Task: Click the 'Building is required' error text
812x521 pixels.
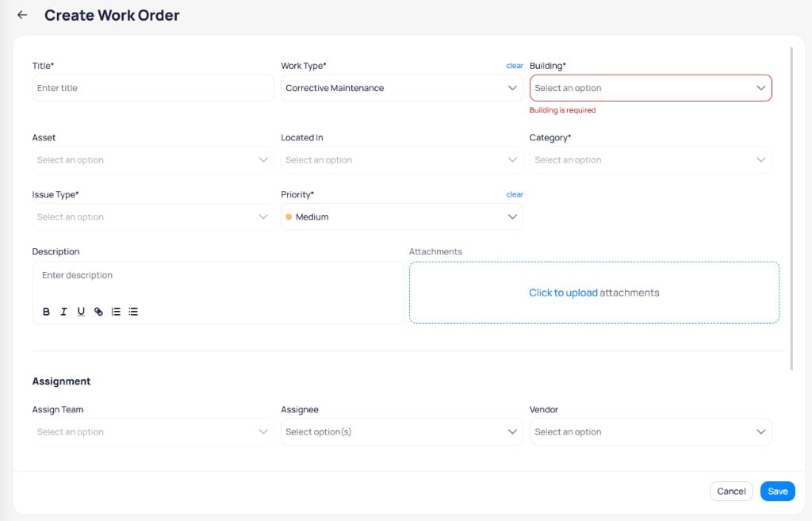Action: (562, 110)
